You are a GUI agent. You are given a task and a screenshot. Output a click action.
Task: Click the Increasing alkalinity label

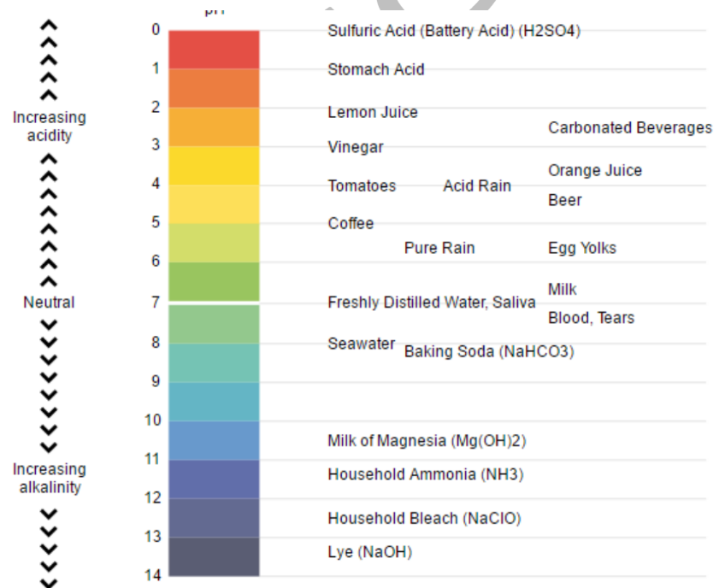point(49,479)
